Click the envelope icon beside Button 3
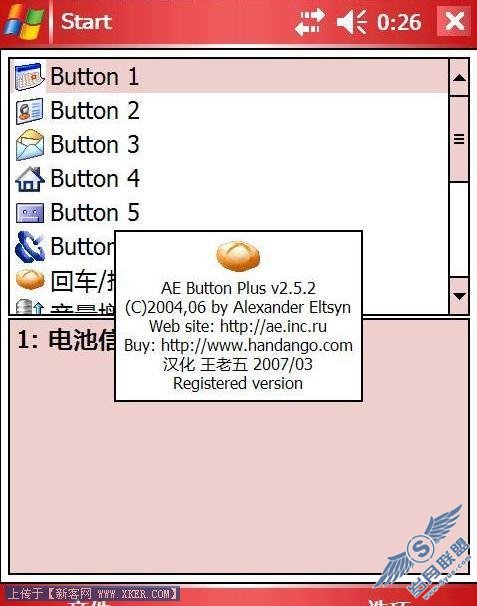Screen dimensions: 477x606 pos(30,145)
